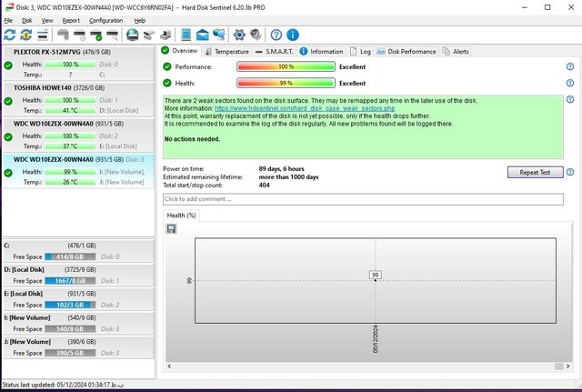The image size is (582, 392).
Task: Open the Report menu
Action: coord(71,19)
